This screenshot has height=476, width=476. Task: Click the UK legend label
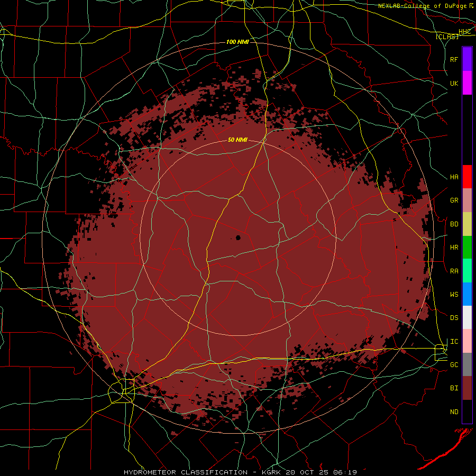click(x=454, y=83)
